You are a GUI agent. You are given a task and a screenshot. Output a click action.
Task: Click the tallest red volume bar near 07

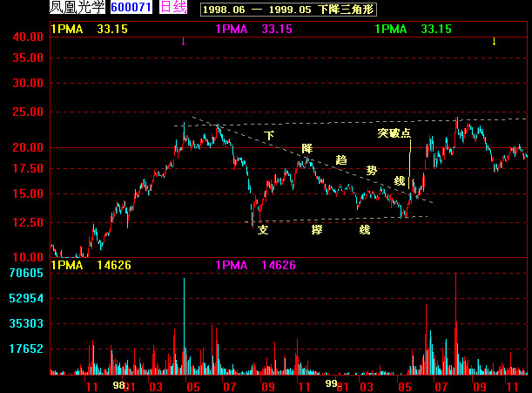(455, 323)
